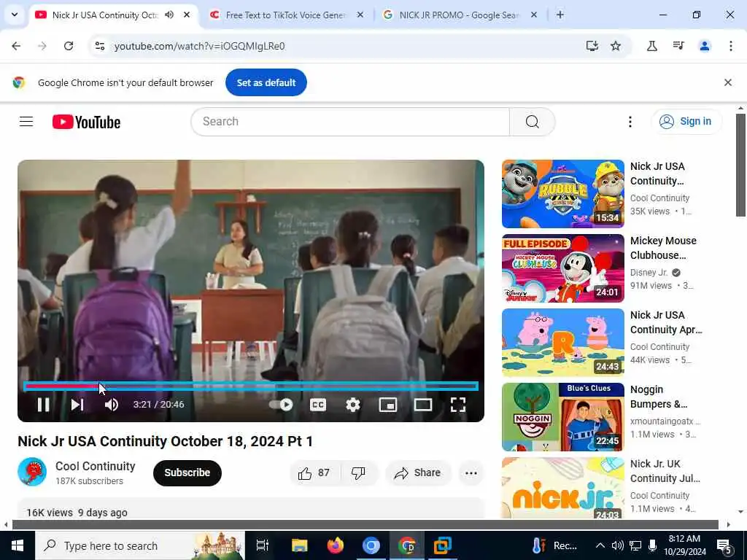Viewport: 747px width, 560px height.
Task: Subscribe to Cool Continuity channel
Action: pyautogui.click(x=187, y=472)
